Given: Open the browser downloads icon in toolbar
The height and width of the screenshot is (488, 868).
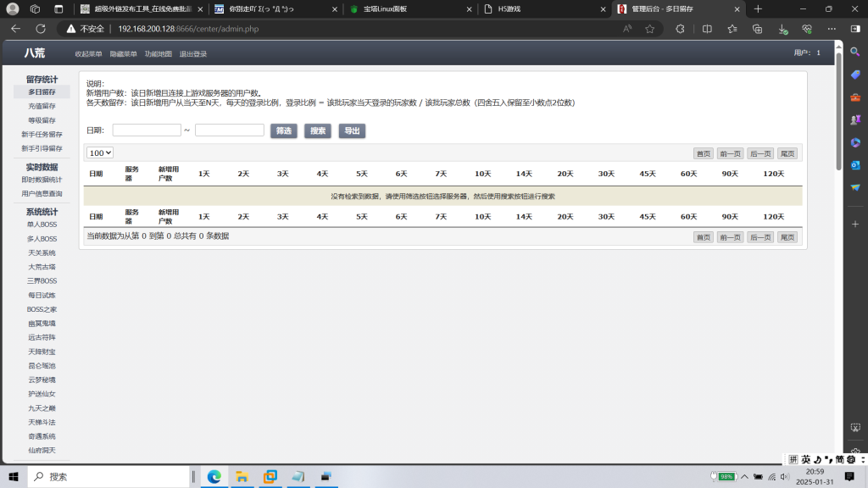Looking at the screenshot, I should [x=782, y=28].
